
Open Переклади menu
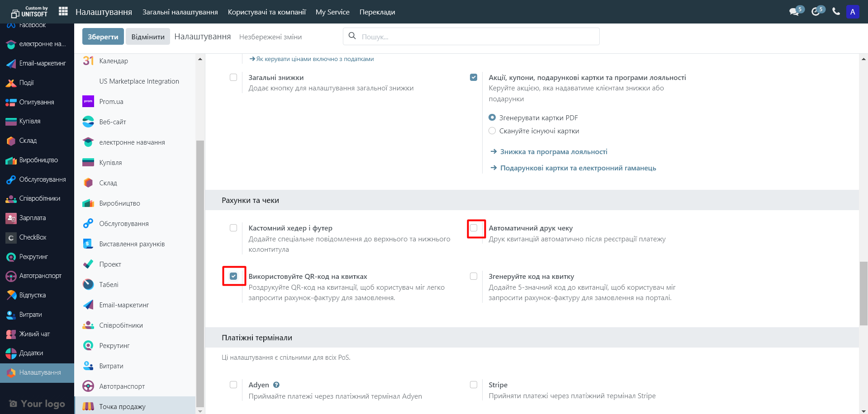click(377, 12)
